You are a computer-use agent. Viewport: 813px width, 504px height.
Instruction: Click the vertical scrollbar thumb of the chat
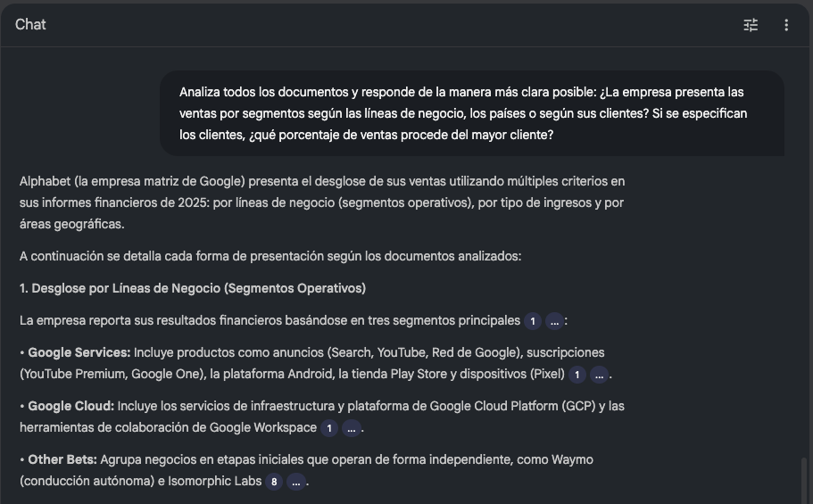[x=806, y=480]
